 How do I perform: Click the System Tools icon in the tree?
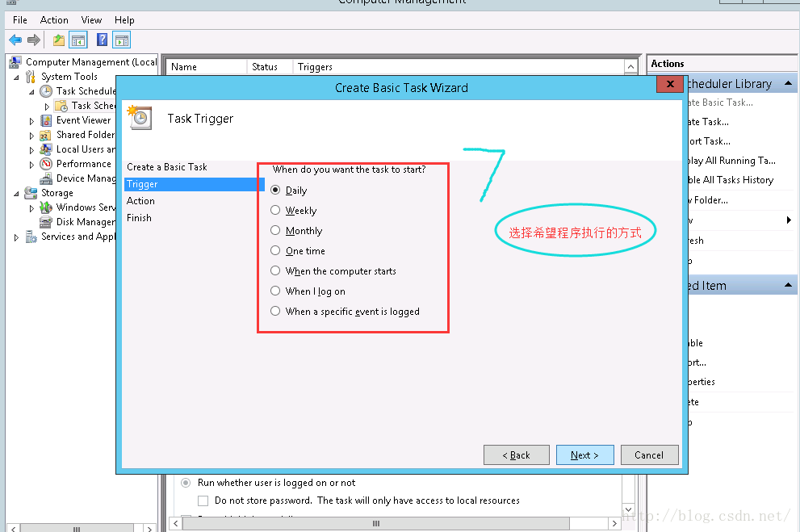click(31, 77)
